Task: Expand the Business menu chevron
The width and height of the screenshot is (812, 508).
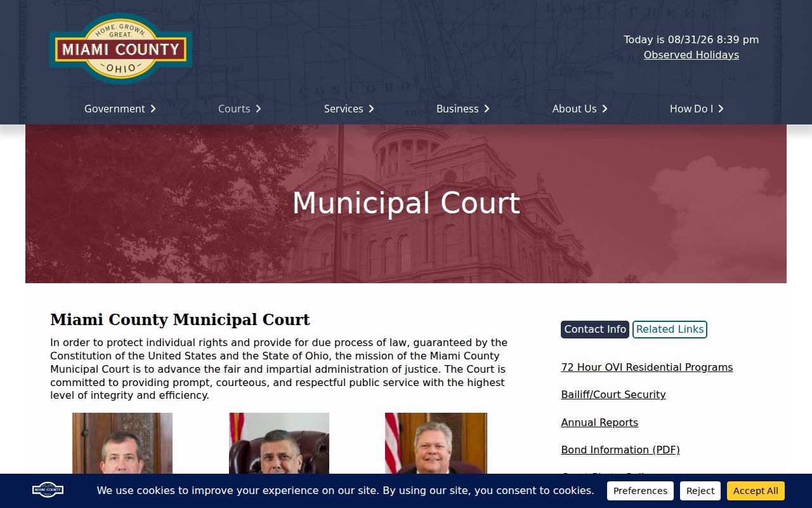Action: point(487,109)
